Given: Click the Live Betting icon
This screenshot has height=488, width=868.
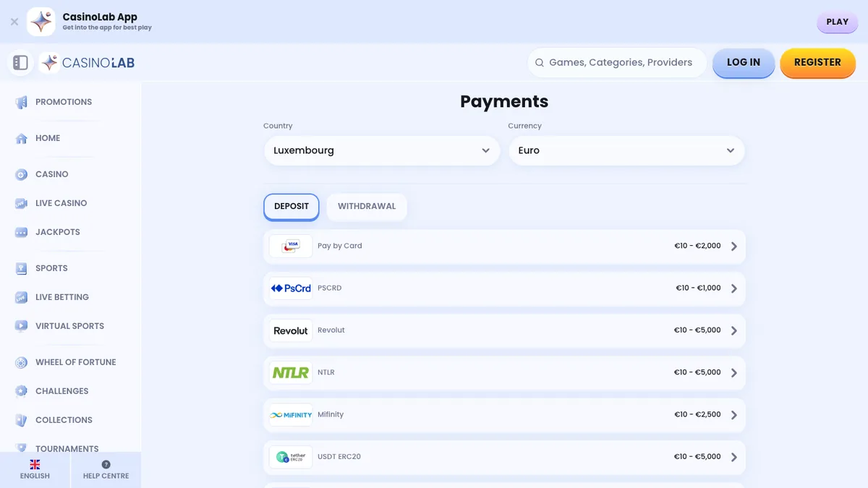Looking at the screenshot, I should tap(22, 297).
